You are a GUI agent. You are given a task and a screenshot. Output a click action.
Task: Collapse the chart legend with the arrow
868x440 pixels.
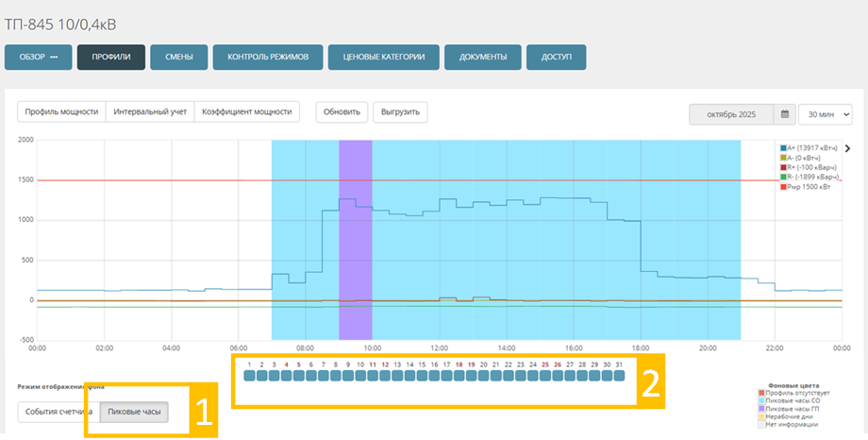coord(847,148)
